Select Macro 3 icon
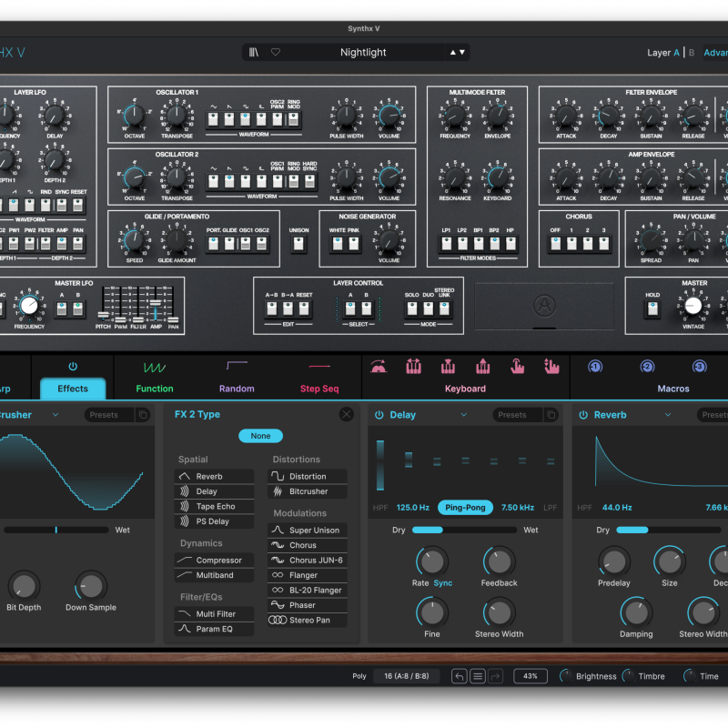728x728 pixels. [699, 367]
